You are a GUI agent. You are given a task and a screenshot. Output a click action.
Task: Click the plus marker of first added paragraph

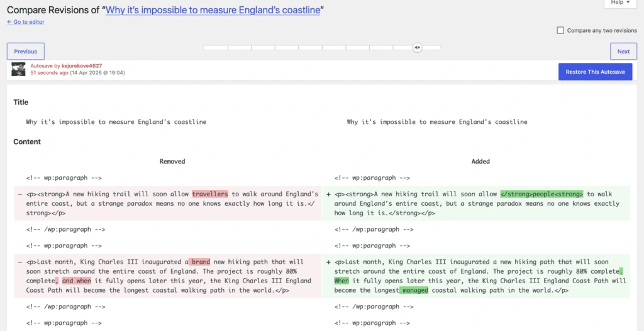(328, 194)
